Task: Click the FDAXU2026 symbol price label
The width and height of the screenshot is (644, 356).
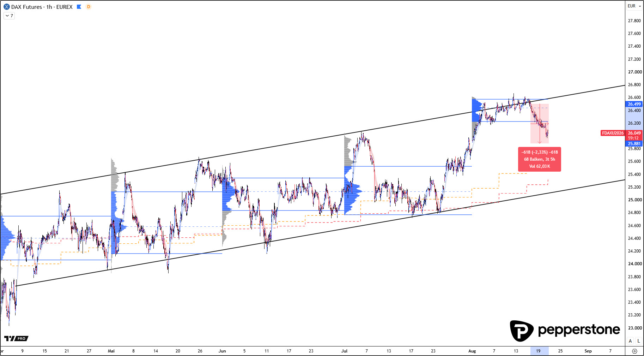Action: point(613,133)
